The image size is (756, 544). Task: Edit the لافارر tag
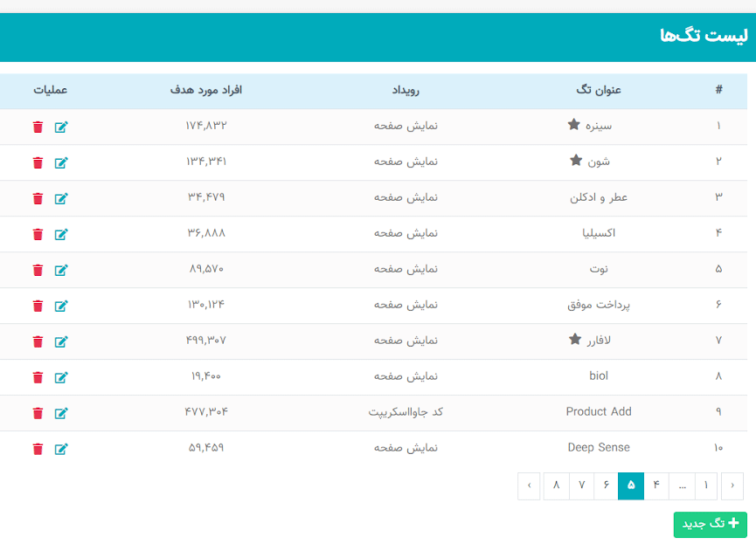point(61,341)
